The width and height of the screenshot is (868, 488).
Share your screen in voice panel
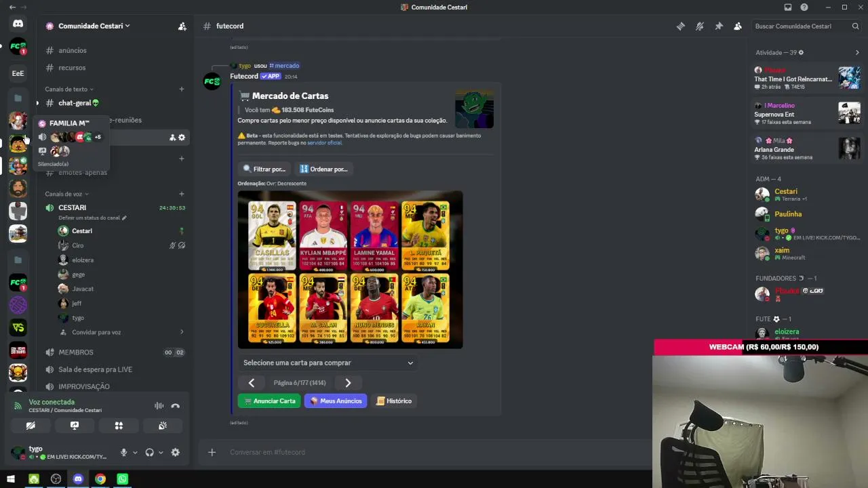tap(75, 426)
